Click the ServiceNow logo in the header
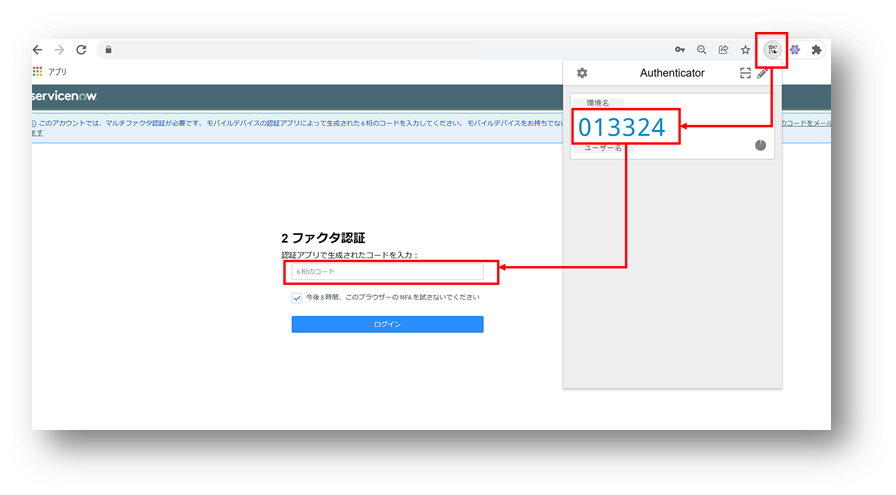The height and width of the screenshot is (495, 896). (65, 96)
